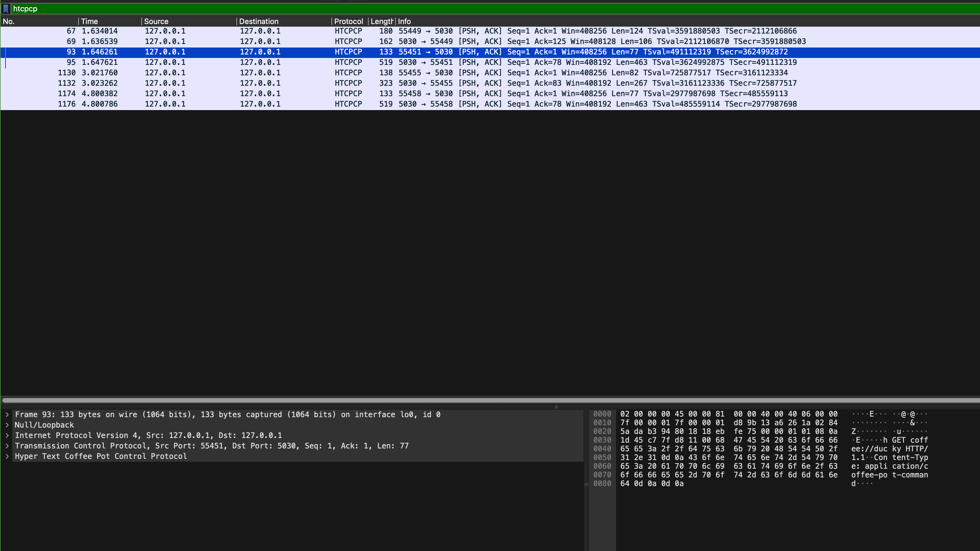Click the display filter bookmark icon
This screenshot has width=980, height=551.
(x=6, y=8)
